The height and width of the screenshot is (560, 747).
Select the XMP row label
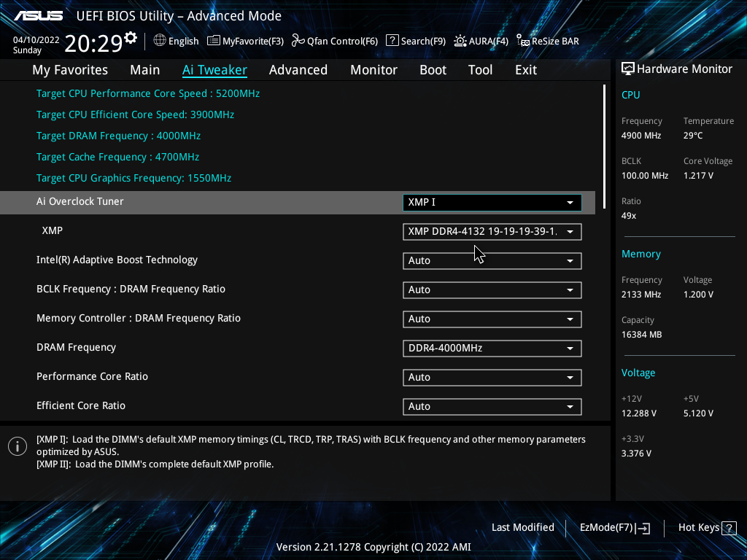53,230
